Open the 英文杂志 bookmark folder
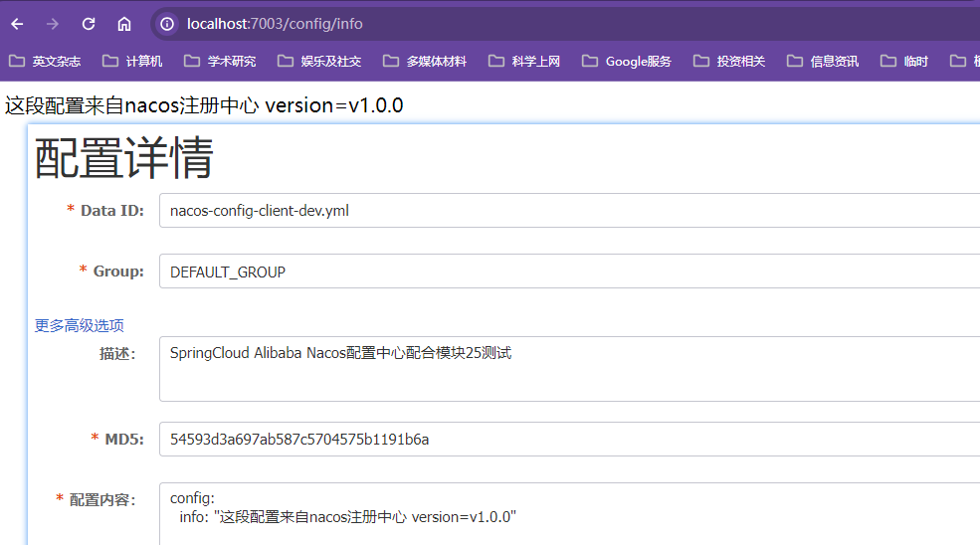The image size is (980, 545). (46, 62)
